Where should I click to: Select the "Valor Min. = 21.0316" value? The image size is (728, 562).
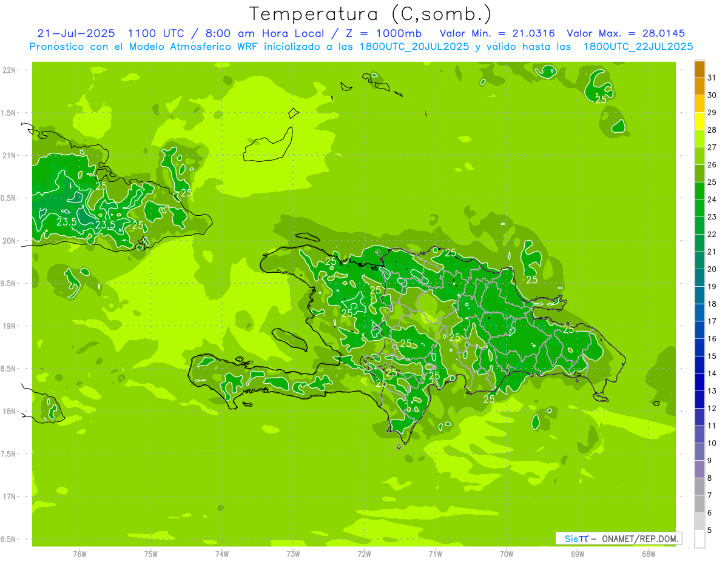pos(497,33)
